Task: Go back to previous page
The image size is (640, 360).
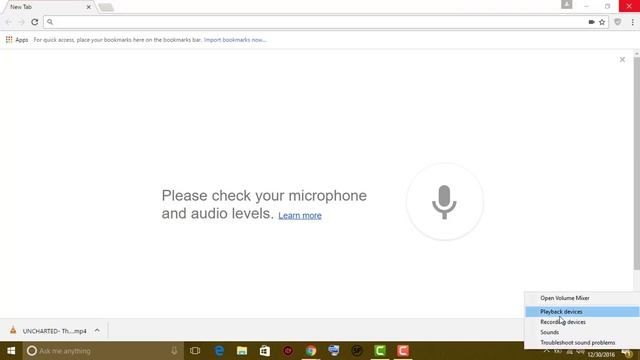Action: (9, 22)
